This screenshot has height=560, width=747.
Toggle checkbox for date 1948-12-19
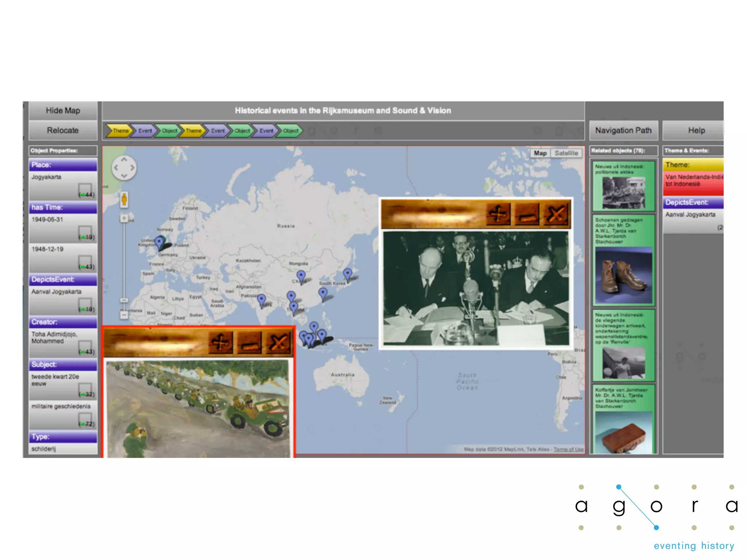[85, 261]
